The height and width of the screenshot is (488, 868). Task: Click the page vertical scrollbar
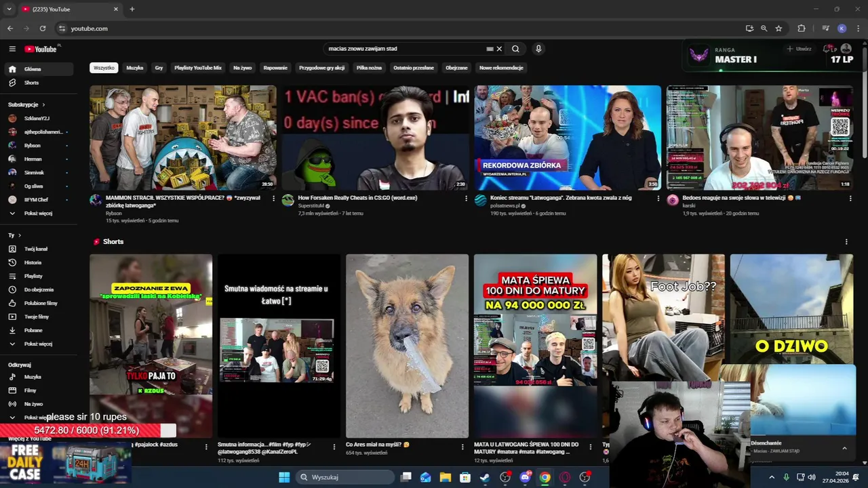(x=865, y=102)
